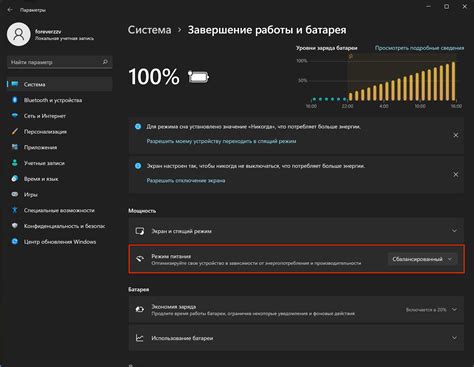Click Разрешить моему устройству переходить в спящий режим

(221, 141)
